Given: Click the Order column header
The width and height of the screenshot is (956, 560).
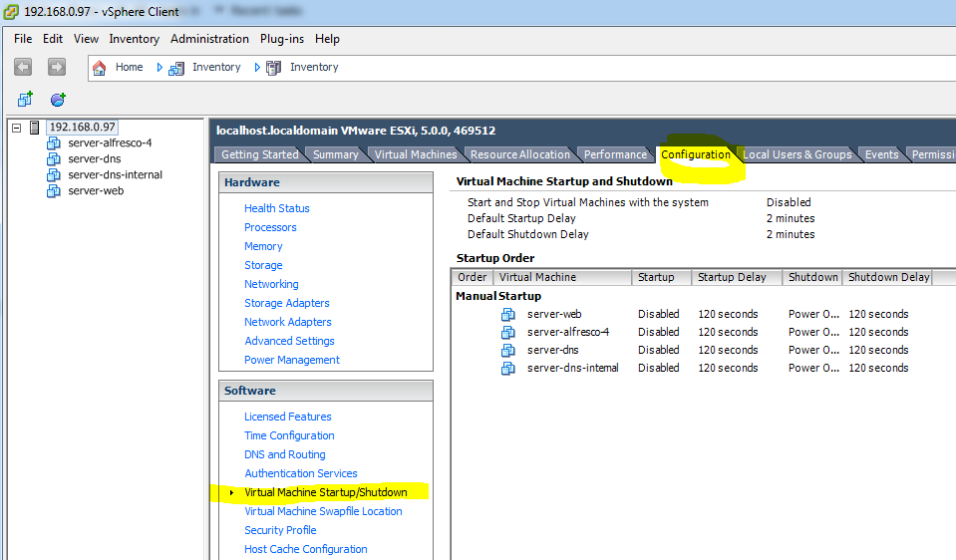Looking at the screenshot, I should [472, 277].
